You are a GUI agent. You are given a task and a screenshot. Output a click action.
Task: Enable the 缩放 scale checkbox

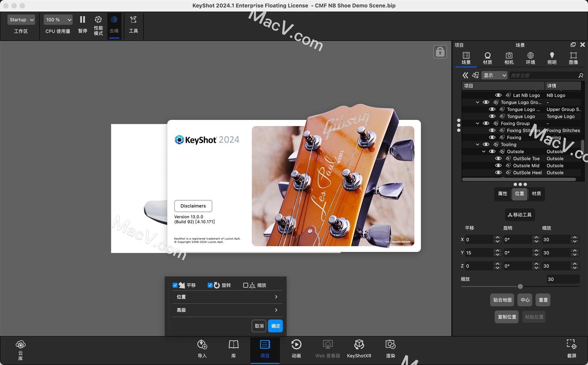click(x=245, y=285)
